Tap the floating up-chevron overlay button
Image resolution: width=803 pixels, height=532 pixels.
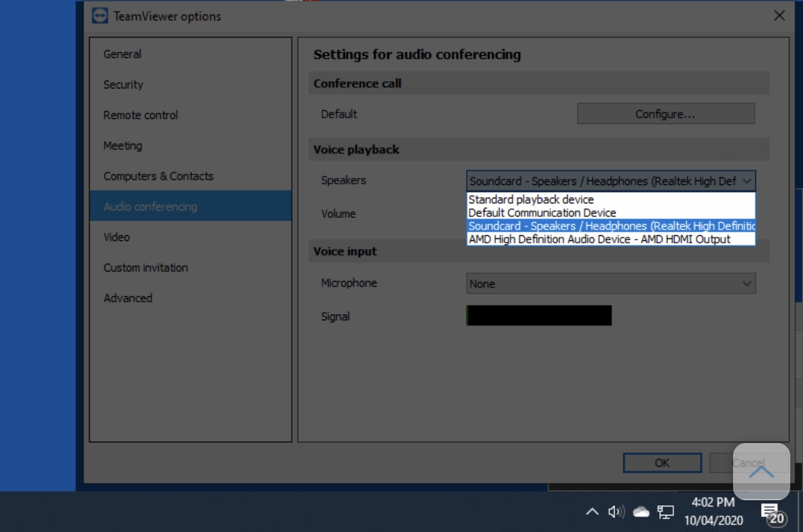pos(761,471)
